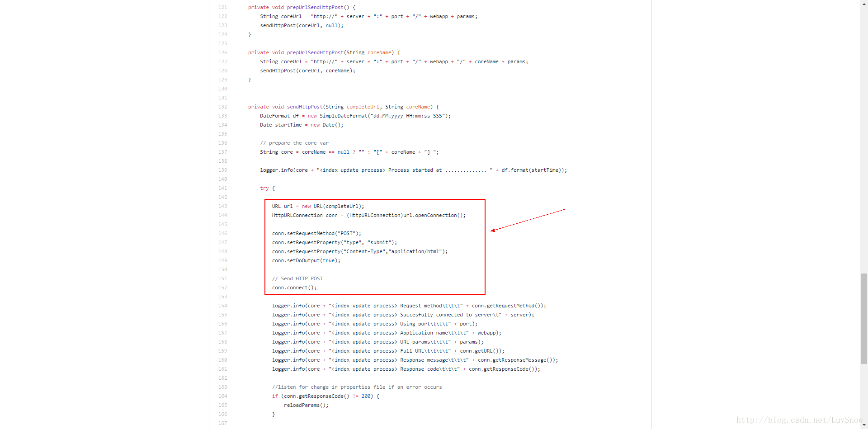Click 'conn.setDoOutput(true);' line
The image size is (868, 429).
point(306,260)
